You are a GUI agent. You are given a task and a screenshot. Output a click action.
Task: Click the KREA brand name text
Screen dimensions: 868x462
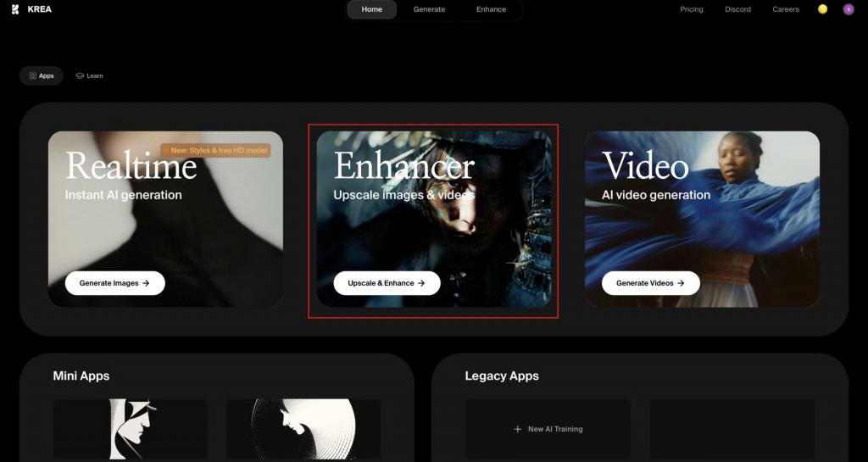tap(39, 9)
